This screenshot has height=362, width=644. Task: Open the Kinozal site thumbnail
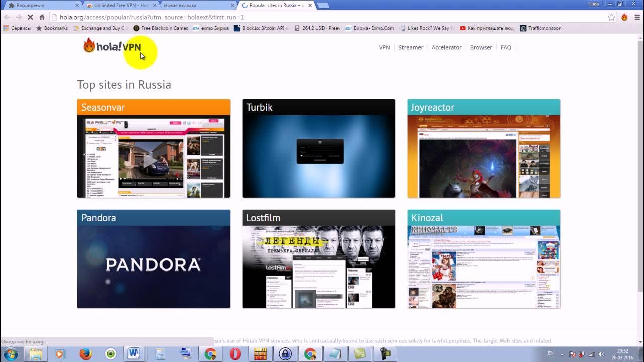484,259
